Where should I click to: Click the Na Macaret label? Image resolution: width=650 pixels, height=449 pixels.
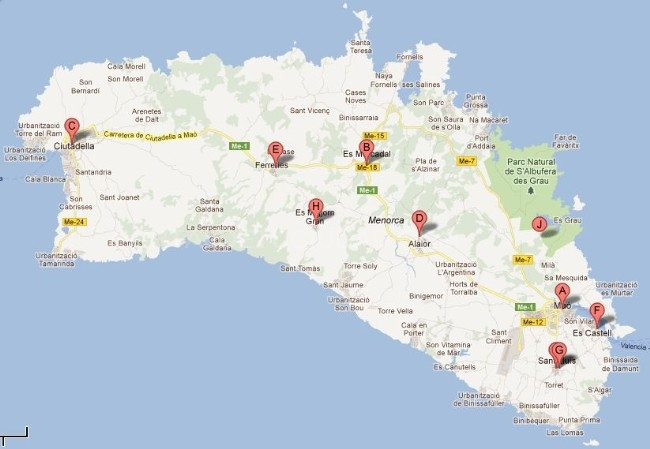click(488, 120)
